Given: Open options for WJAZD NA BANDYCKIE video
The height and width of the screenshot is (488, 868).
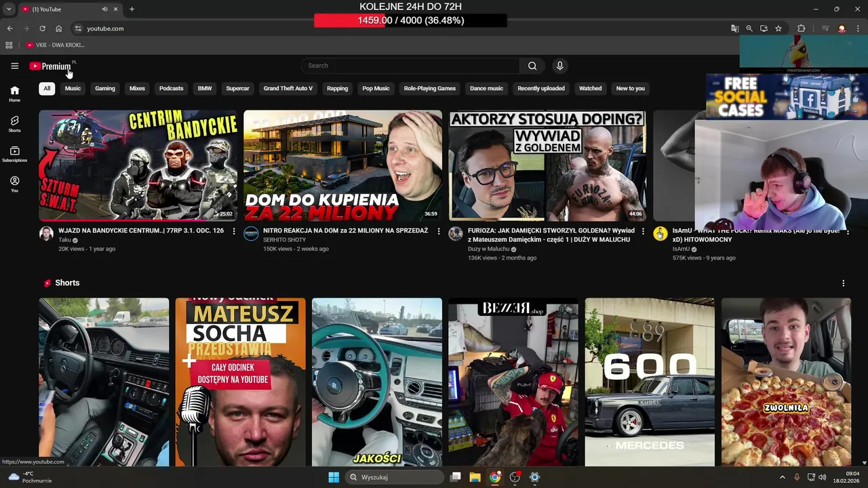Looking at the screenshot, I should 234,231.
